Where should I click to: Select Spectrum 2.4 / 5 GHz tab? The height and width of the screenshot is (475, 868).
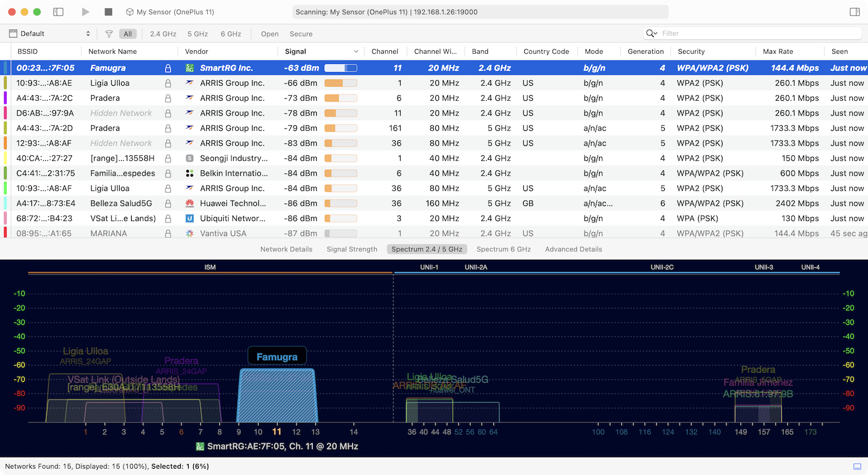pos(427,249)
